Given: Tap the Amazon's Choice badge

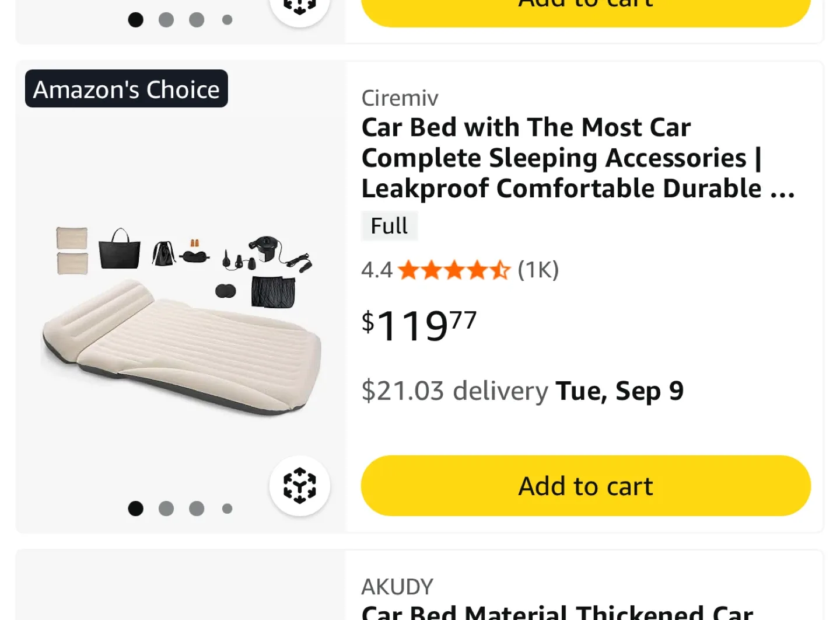Looking at the screenshot, I should click(x=126, y=89).
